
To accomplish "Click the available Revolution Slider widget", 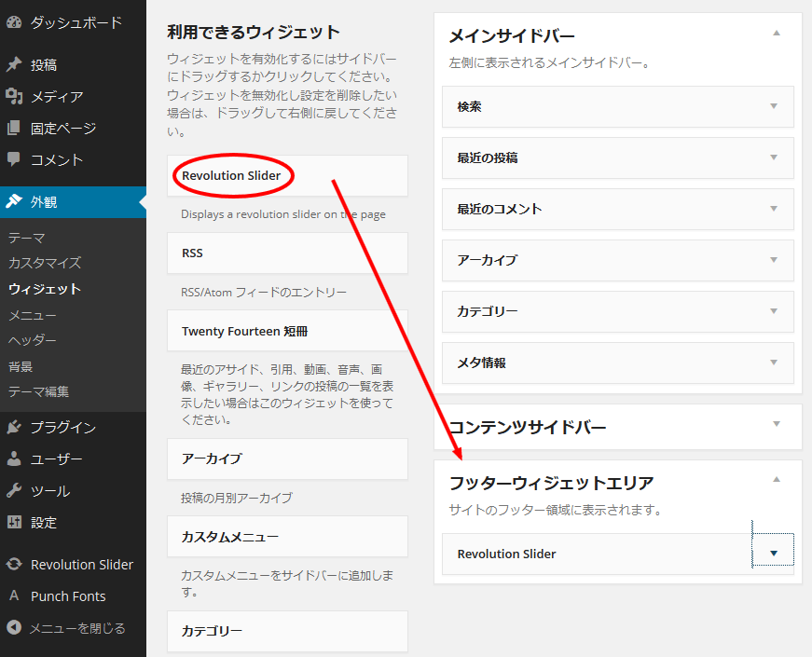I will coord(287,175).
